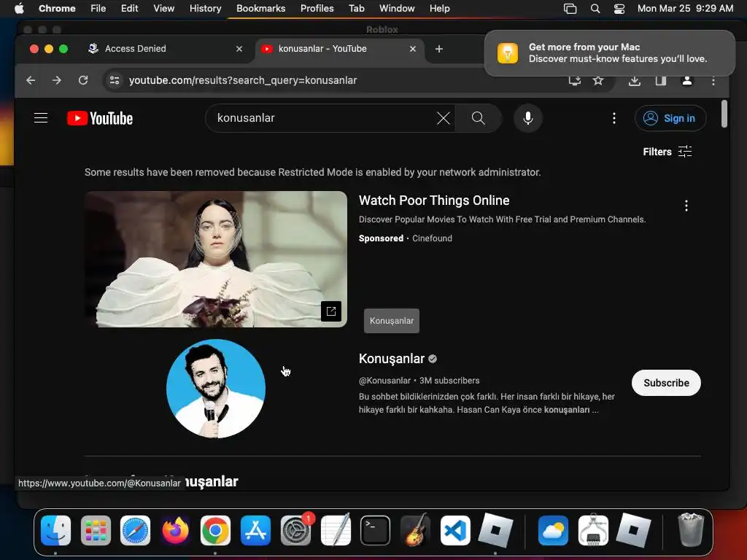Image resolution: width=747 pixels, height=560 pixels.
Task: Click the menu bar date and time
Action: (x=685, y=9)
